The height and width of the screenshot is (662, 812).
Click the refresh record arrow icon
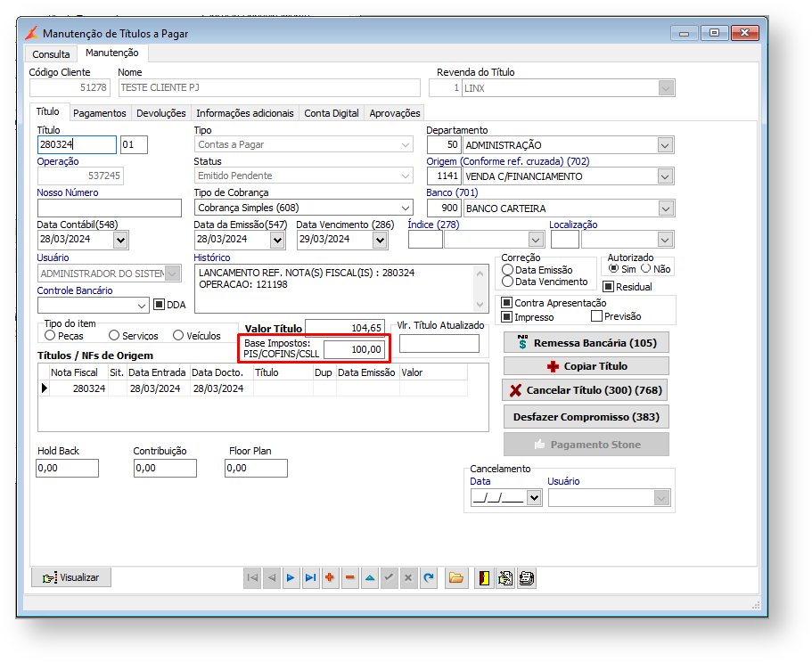429,578
